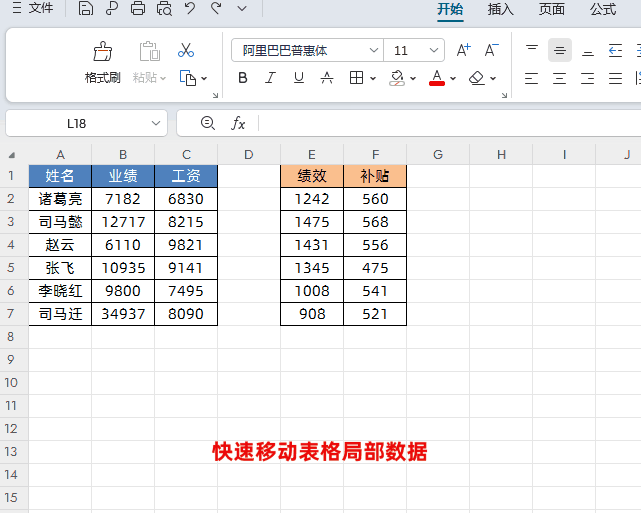Click cell with value 908
This screenshot has width=641, height=513.
click(312, 314)
